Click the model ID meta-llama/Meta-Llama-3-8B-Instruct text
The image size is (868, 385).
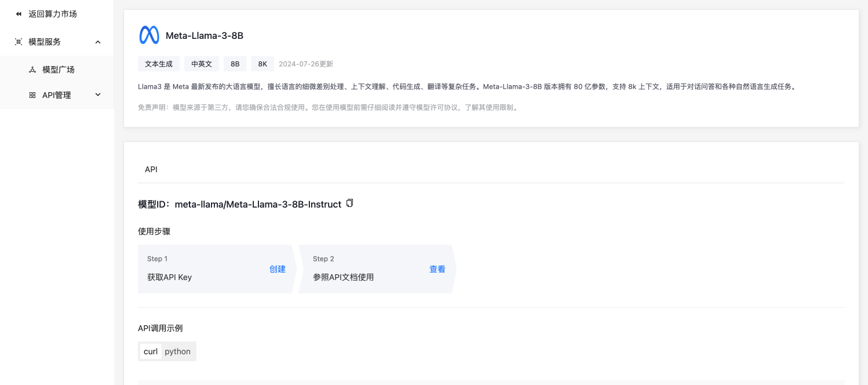coord(258,204)
